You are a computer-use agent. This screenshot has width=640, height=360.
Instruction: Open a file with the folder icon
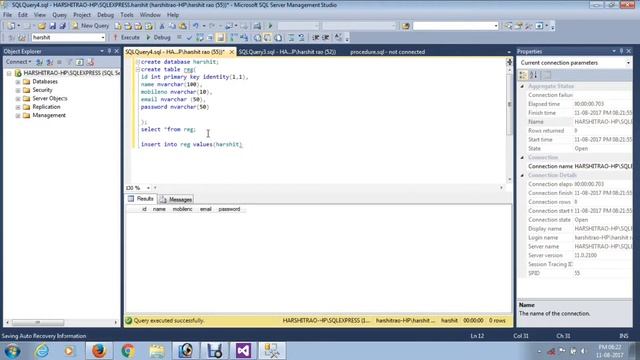(42, 26)
